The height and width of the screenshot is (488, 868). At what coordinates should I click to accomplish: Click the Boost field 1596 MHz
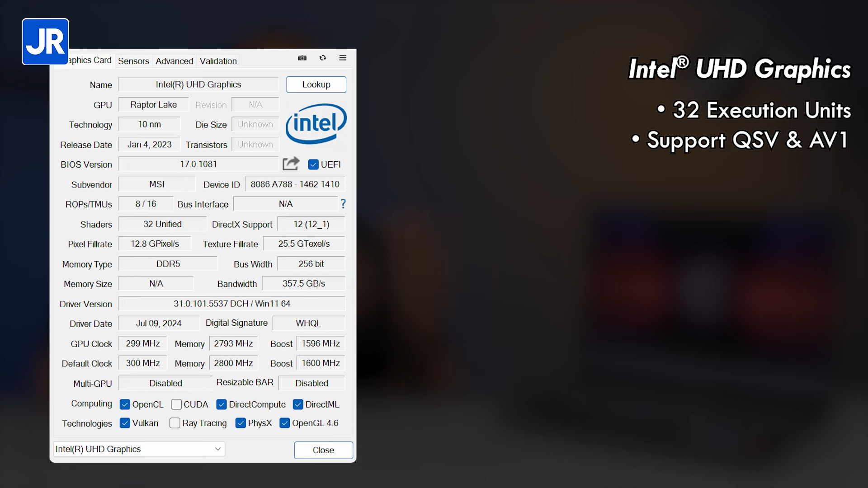(321, 343)
